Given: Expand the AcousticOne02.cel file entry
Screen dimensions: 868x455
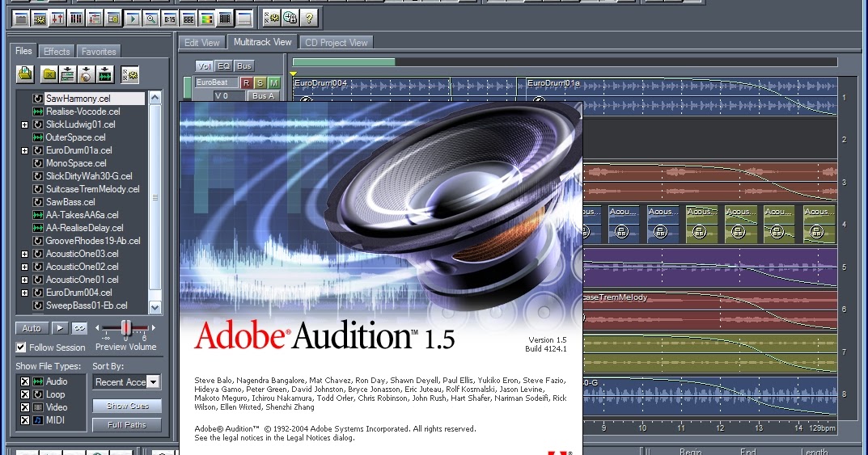Looking at the screenshot, I should 24,267.
